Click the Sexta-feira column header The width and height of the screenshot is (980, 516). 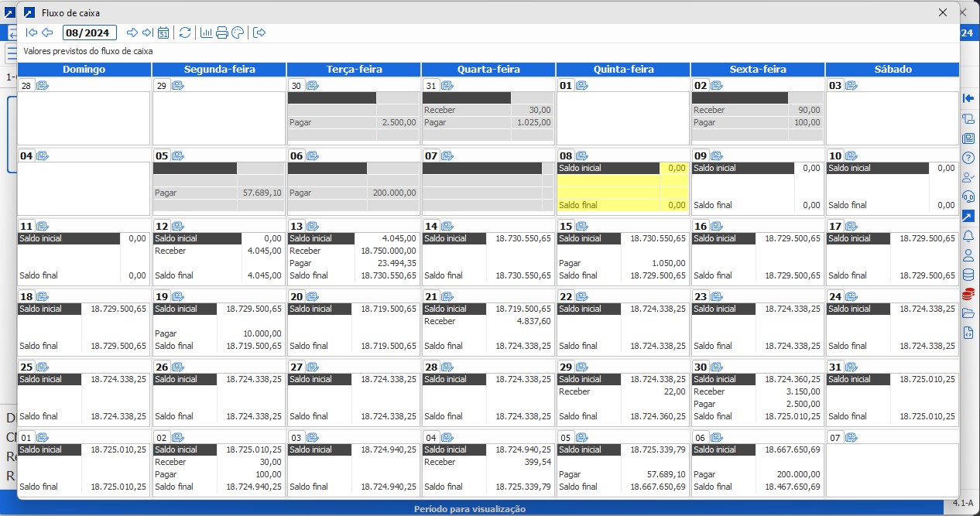point(758,69)
